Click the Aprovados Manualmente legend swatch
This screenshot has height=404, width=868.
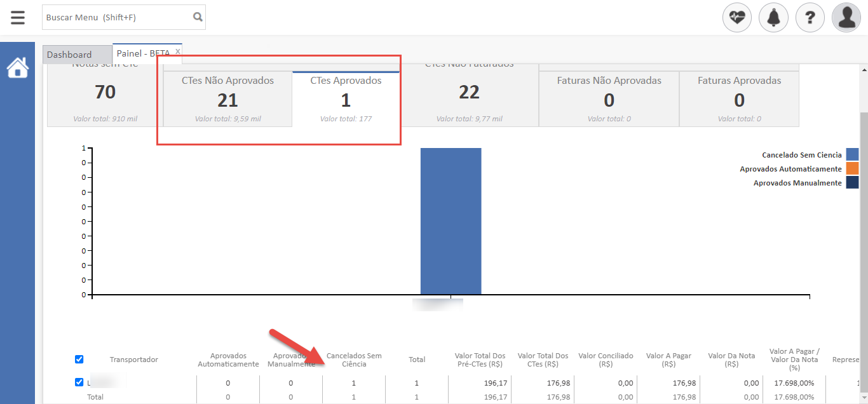[x=851, y=183]
